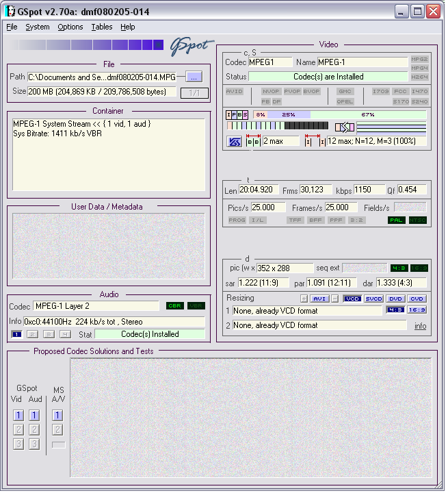Open the File menu
Viewport: 448px width, 493px height.
(12, 27)
